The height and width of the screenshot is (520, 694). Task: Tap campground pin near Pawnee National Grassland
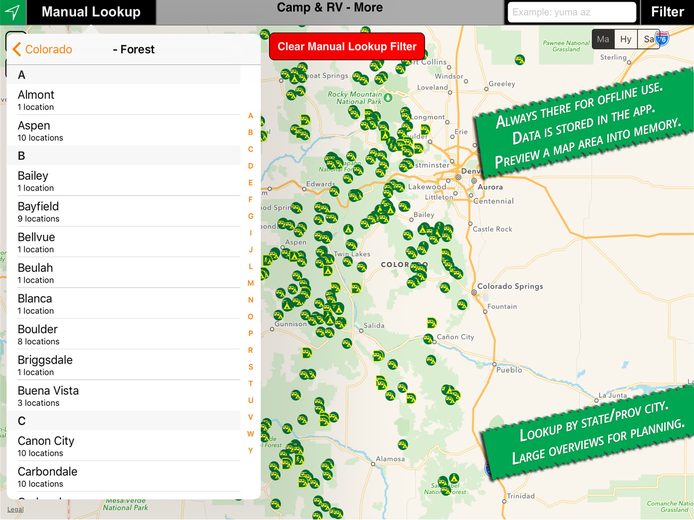520,59
